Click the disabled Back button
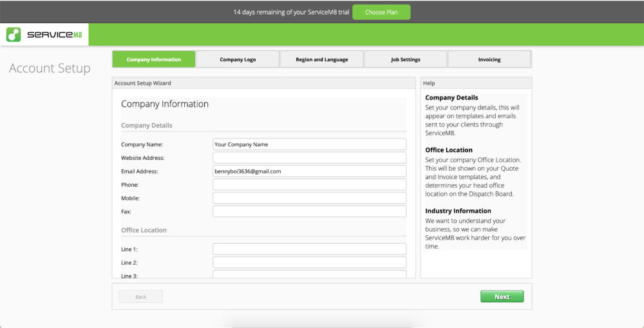 141,297
